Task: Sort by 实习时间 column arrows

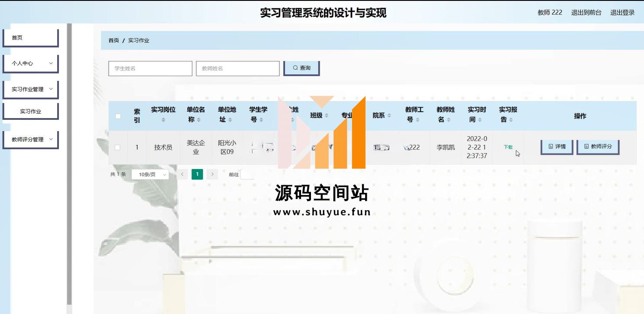Action: [479, 120]
